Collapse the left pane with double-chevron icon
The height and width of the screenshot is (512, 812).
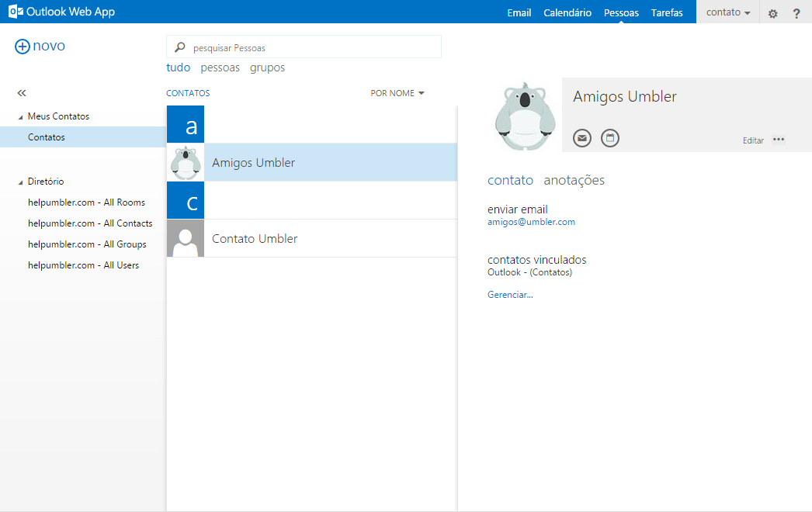tap(22, 93)
